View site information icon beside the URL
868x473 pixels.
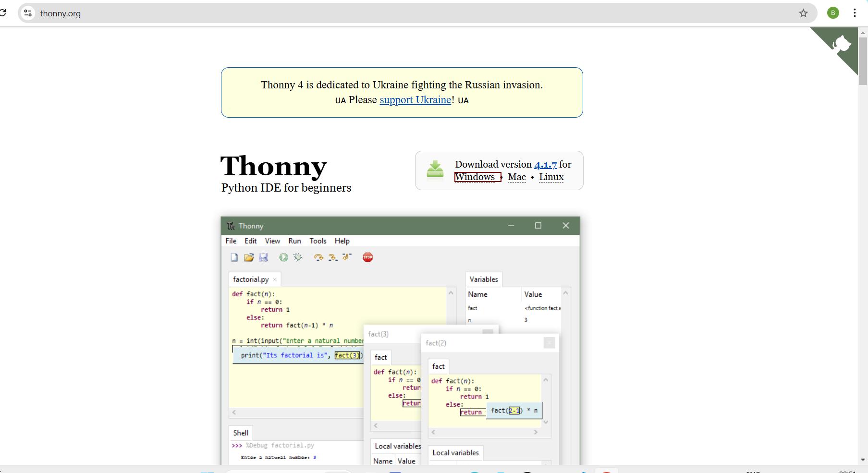point(28,13)
